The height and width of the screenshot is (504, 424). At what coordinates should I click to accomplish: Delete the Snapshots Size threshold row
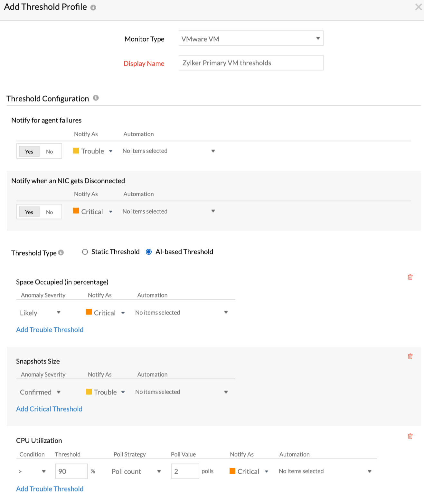(410, 356)
